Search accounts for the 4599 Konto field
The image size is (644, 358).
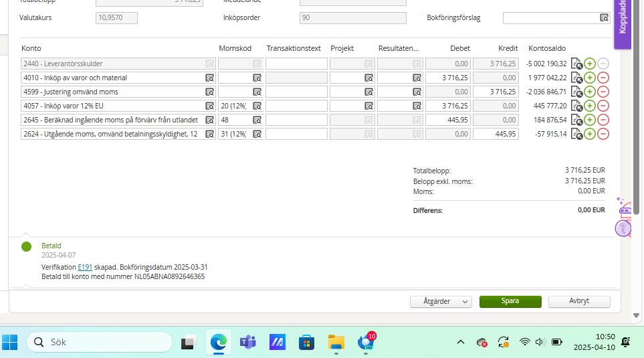[x=209, y=92]
